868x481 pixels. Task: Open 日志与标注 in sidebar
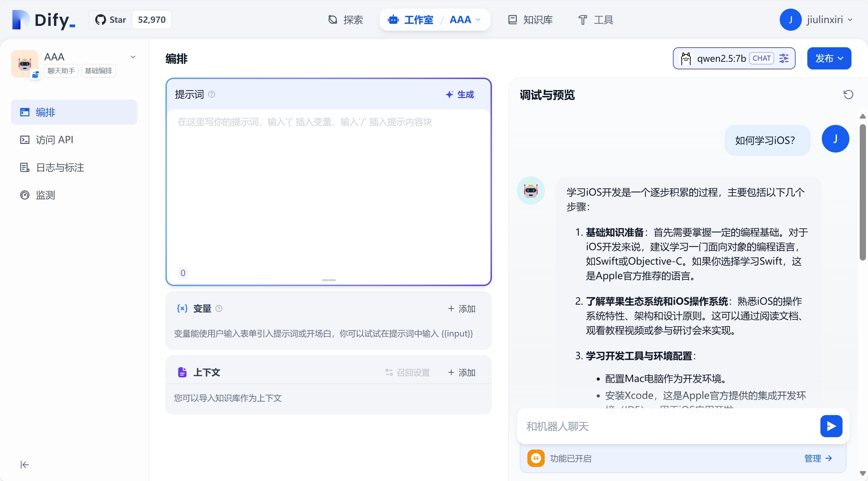pyautogui.click(x=60, y=167)
